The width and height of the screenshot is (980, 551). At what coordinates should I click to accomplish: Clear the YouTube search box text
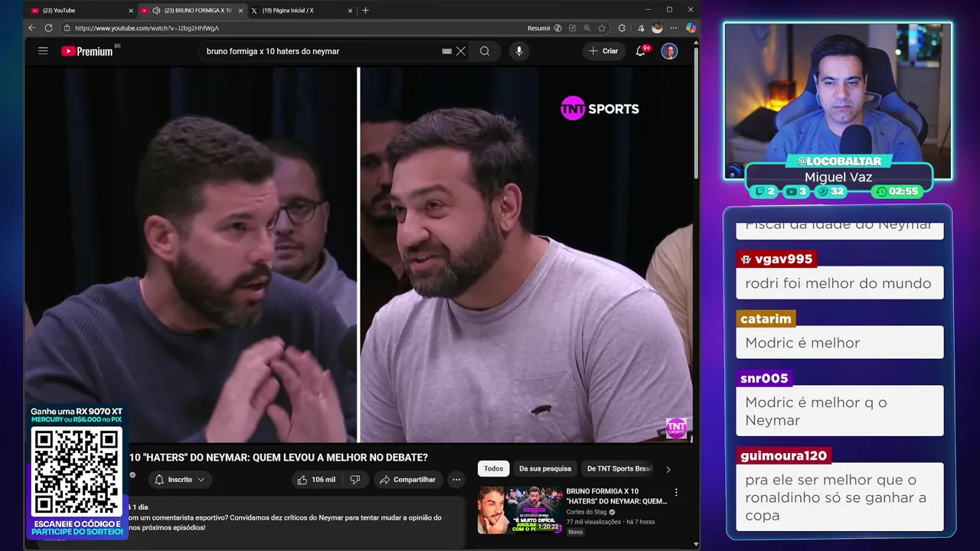461,51
